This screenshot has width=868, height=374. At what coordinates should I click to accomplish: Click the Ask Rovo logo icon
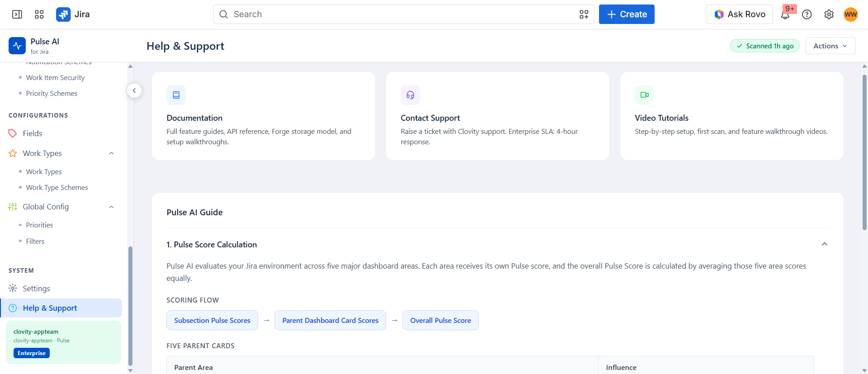click(x=719, y=14)
